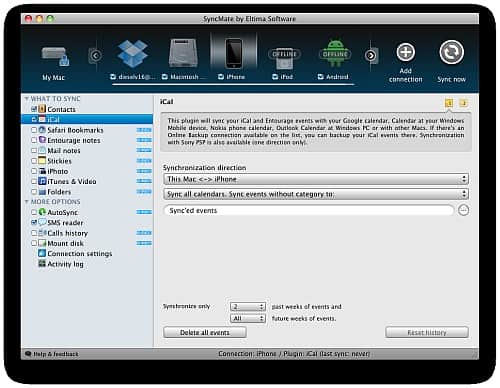Click the Sync now icon
Viewport: 500px width, 388px height.
(451, 52)
